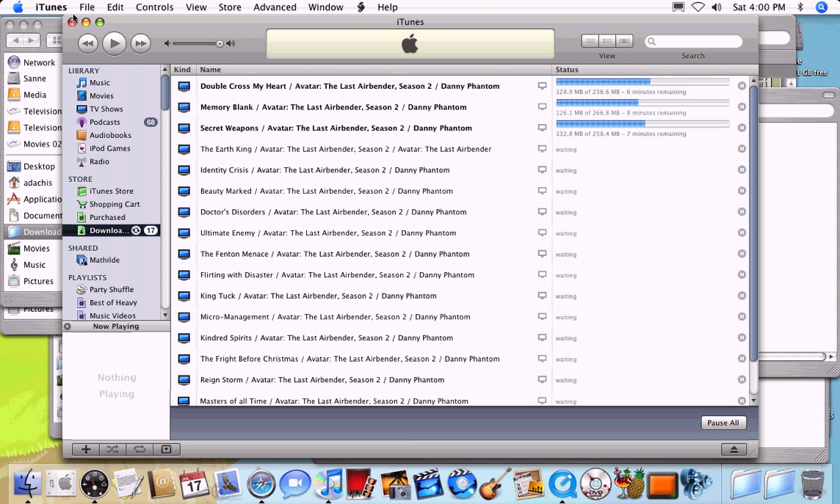This screenshot has width=840, height=504.
Task: Add a new playlist with plus button
Action: 86,450
